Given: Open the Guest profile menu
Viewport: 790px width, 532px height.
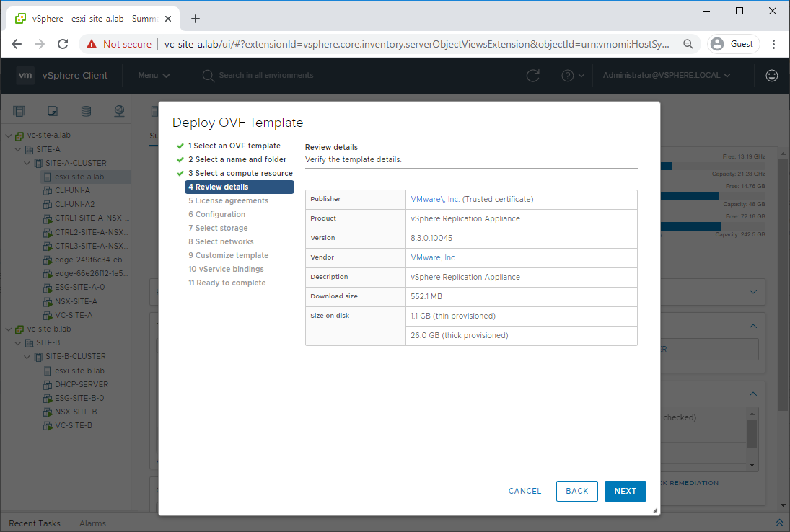Looking at the screenshot, I should click(x=733, y=44).
